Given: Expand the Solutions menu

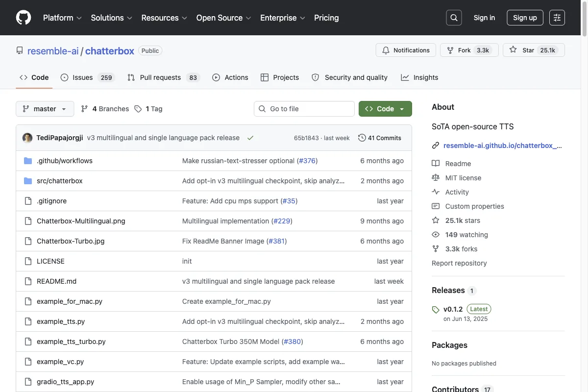Looking at the screenshot, I should point(112,18).
